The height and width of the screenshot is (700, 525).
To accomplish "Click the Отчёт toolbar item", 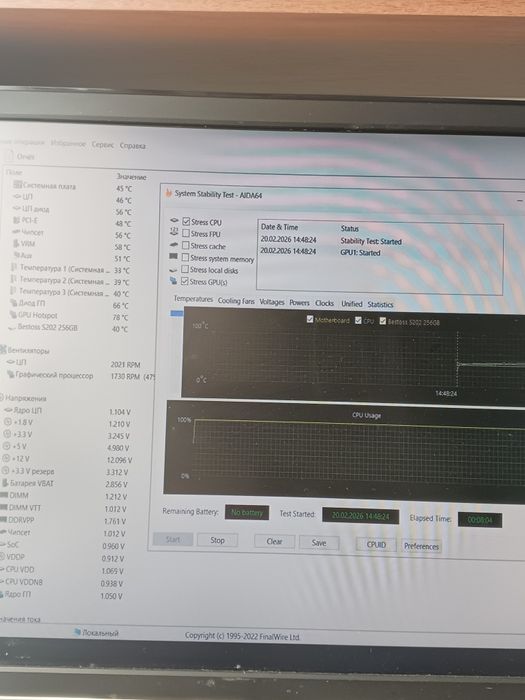I will point(20,156).
